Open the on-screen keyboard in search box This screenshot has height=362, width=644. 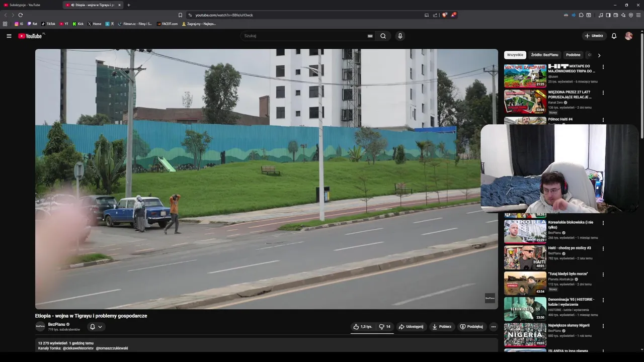click(370, 36)
